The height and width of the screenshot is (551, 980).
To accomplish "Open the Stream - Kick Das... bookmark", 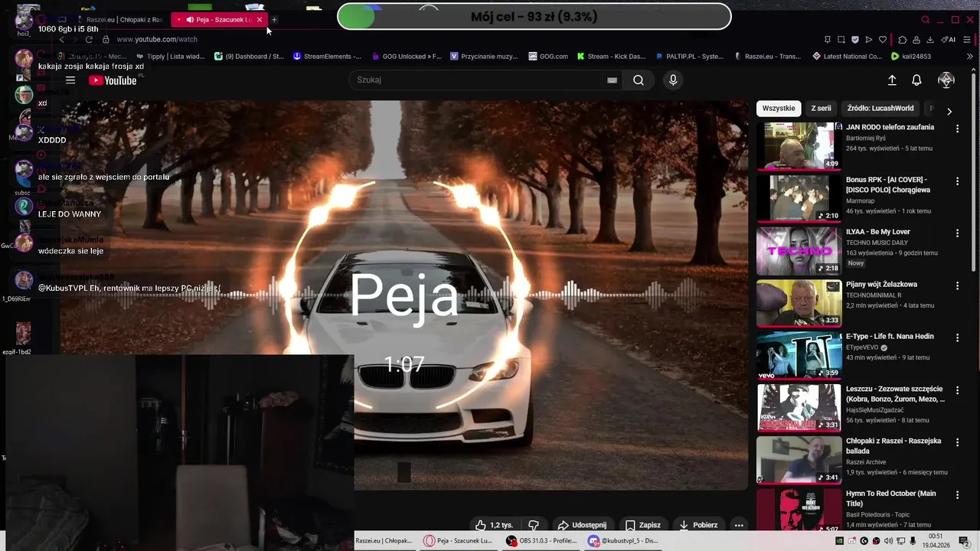I will click(611, 56).
